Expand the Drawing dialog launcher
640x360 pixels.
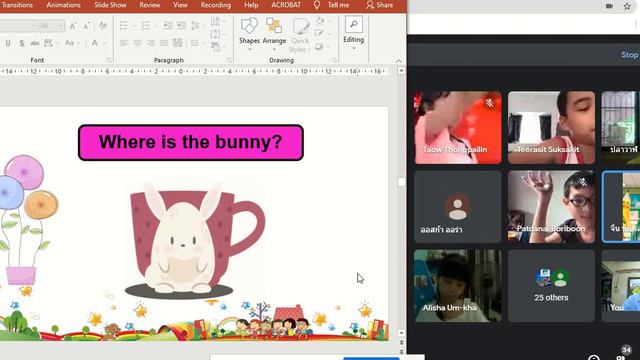coord(334,60)
